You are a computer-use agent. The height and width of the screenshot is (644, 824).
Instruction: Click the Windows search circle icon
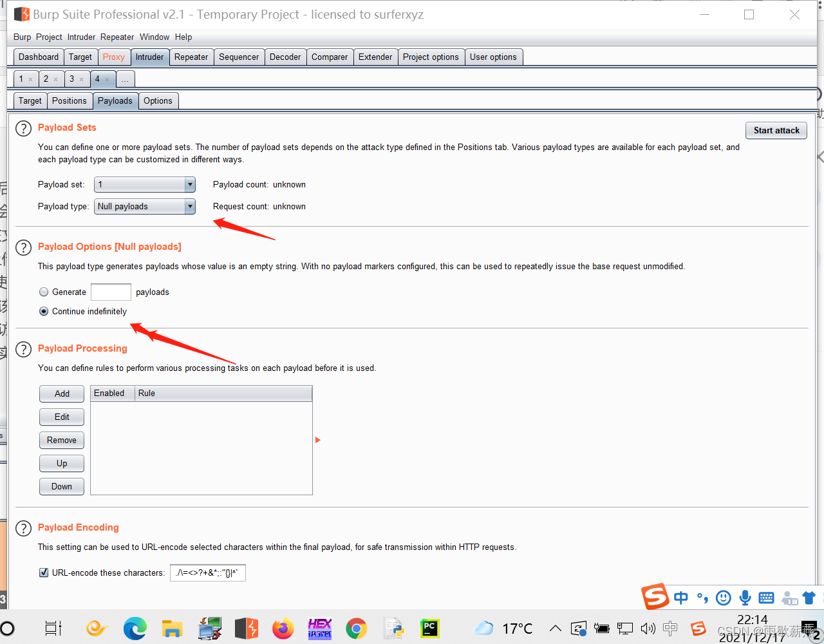pyautogui.click(x=8, y=628)
